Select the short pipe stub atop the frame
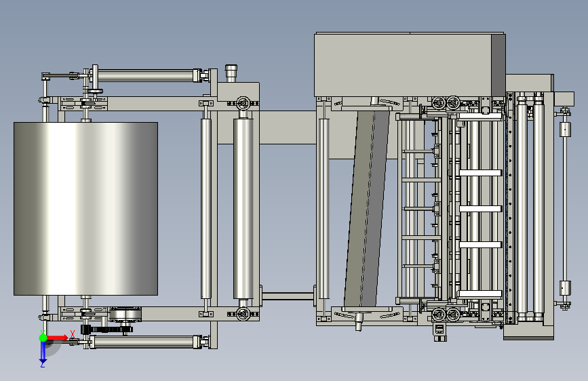The width and height of the screenshot is (588, 381). click(x=231, y=73)
